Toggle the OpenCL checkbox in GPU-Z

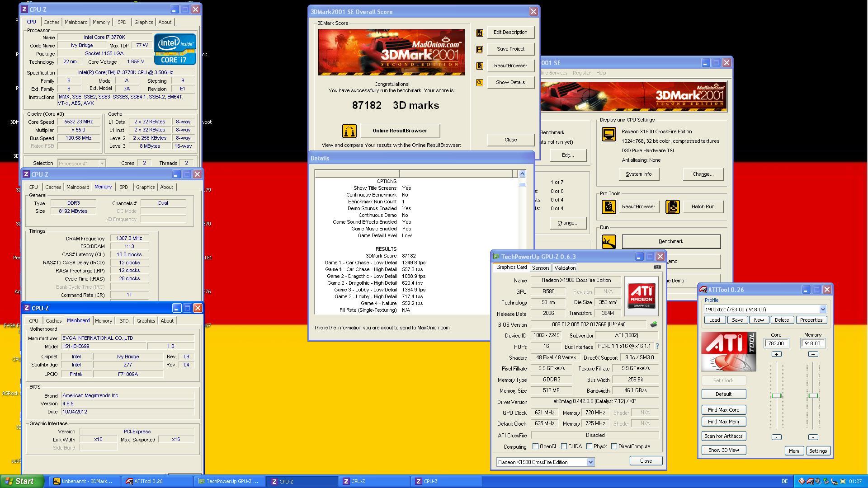[536, 446]
